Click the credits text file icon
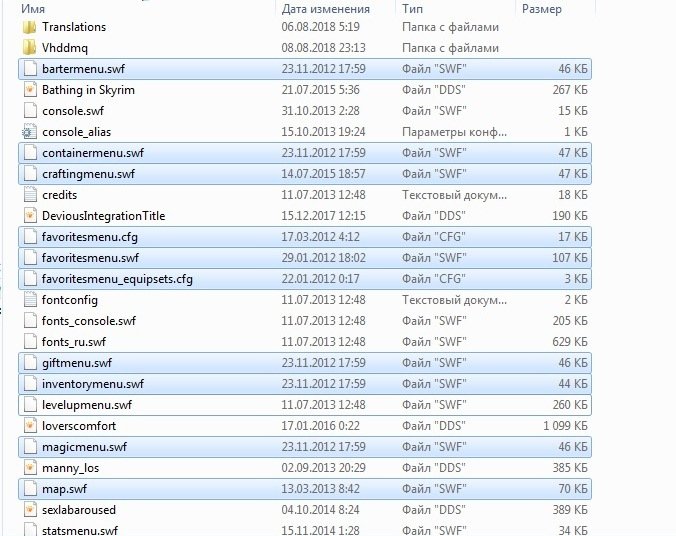 point(29,195)
